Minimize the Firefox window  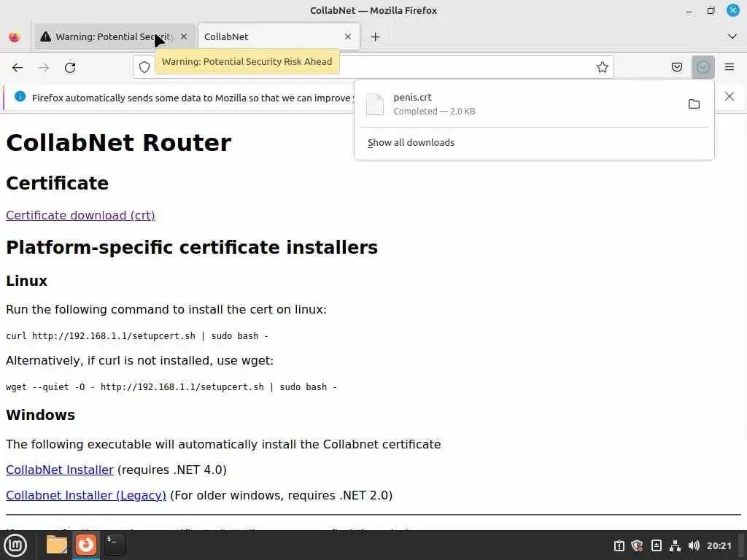pos(689,11)
